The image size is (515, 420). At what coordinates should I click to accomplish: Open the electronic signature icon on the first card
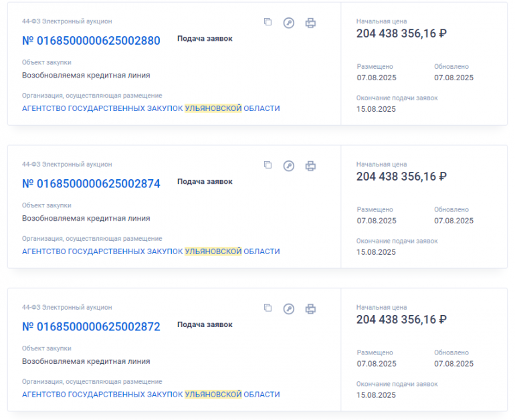pos(289,23)
